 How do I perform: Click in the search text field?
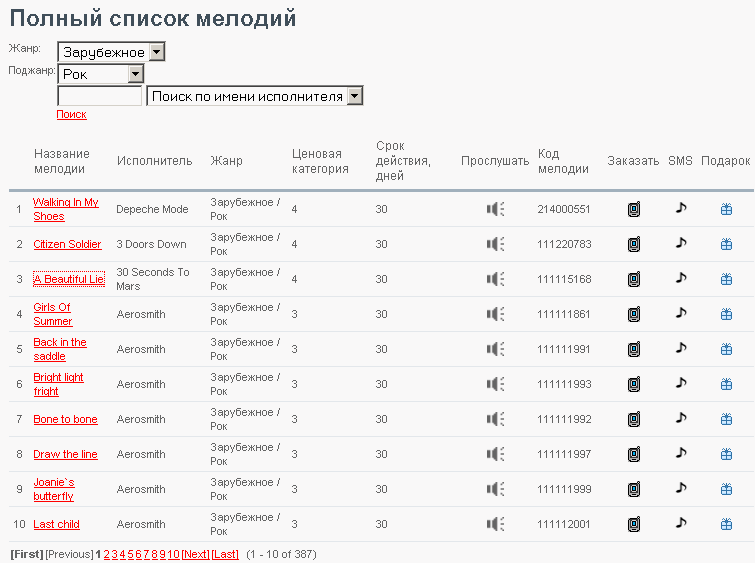pos(99,96)
